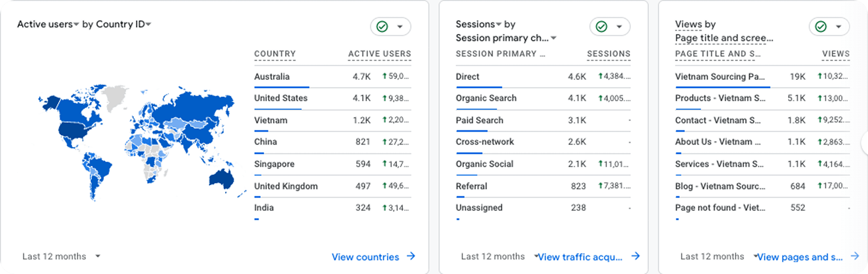Open the View countries report link

click(365, 257)
